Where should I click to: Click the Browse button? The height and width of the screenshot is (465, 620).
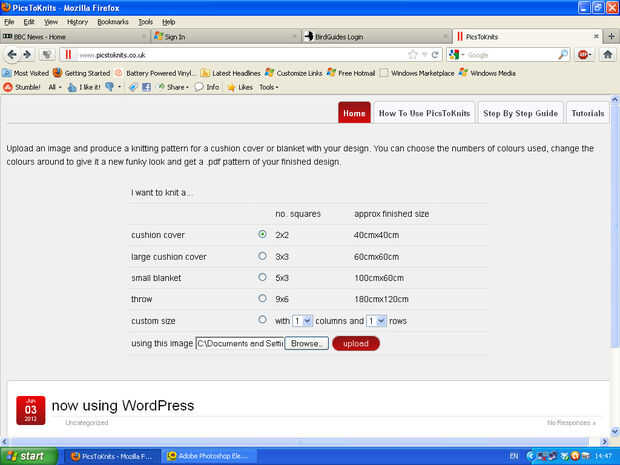306,343
